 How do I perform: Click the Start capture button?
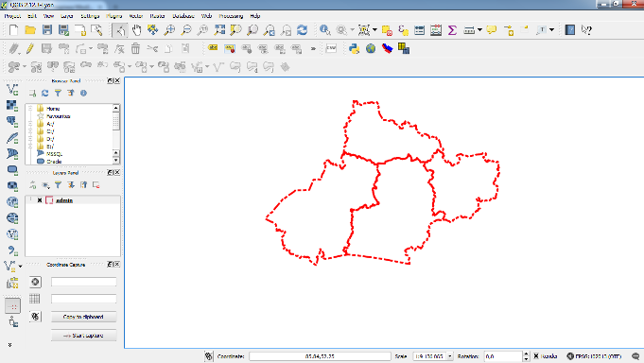(83, 336)
